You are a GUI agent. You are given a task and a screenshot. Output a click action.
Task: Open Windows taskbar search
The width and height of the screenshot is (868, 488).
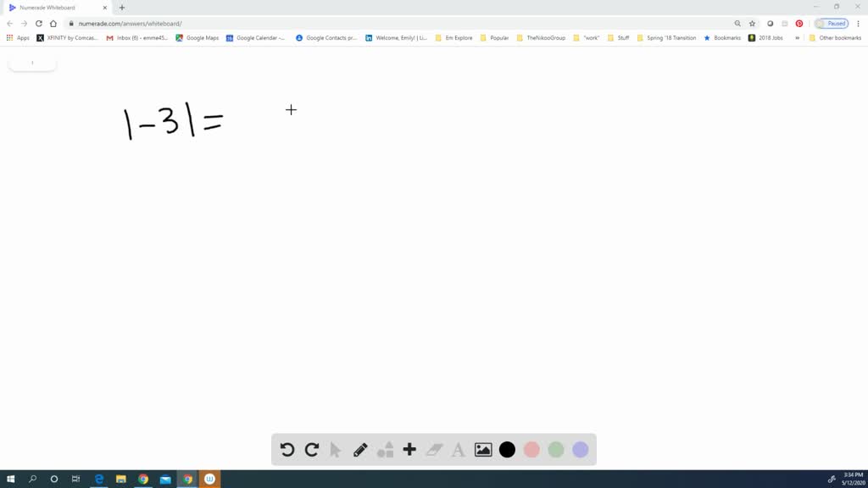tap(32, 480)
